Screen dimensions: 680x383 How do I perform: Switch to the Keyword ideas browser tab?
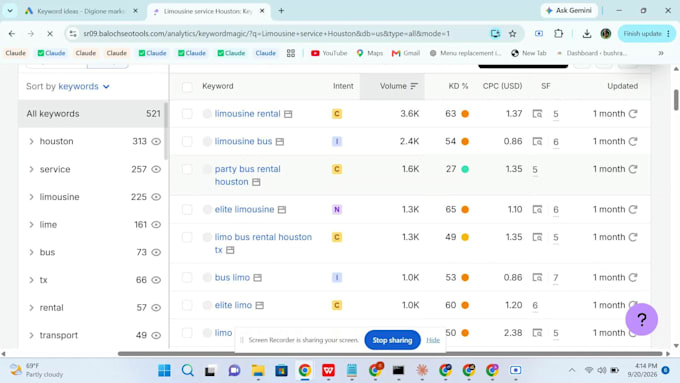(x=81, y=11)
